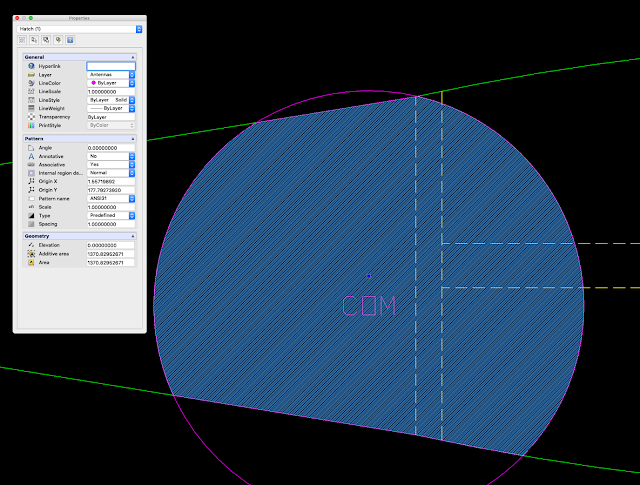Click the quick select lightning icon
Screen dimensions: 640x485
tap(58, 40)
